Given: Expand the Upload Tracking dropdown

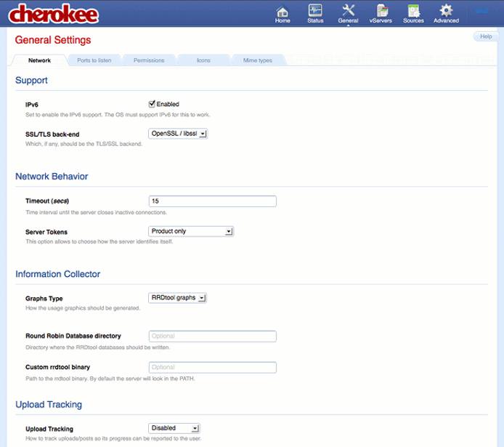Looking at the screenshot, I should pyautogui.click(x=174, y=428).
